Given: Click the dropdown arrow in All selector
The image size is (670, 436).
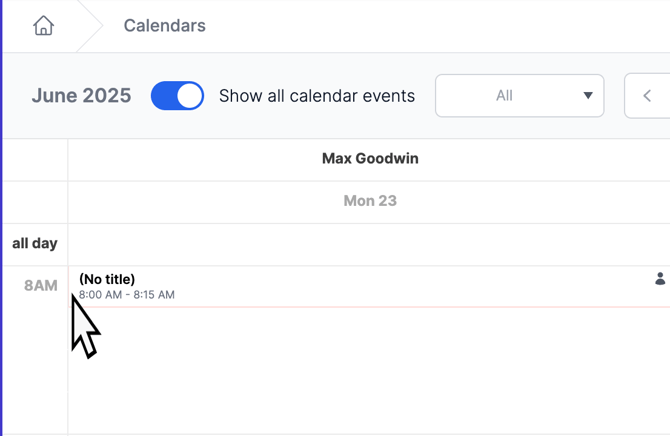Looking at the screenshot, I should tap(588, 95).
